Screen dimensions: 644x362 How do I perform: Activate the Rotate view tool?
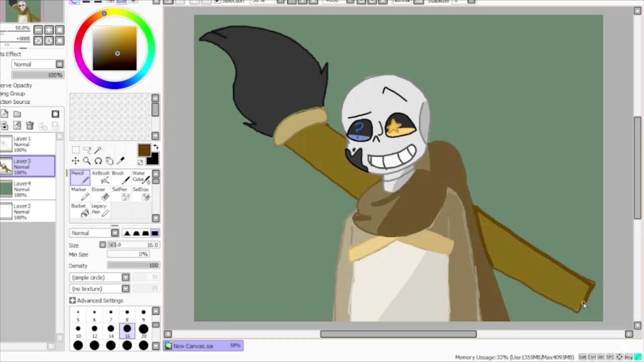point(98,161)
